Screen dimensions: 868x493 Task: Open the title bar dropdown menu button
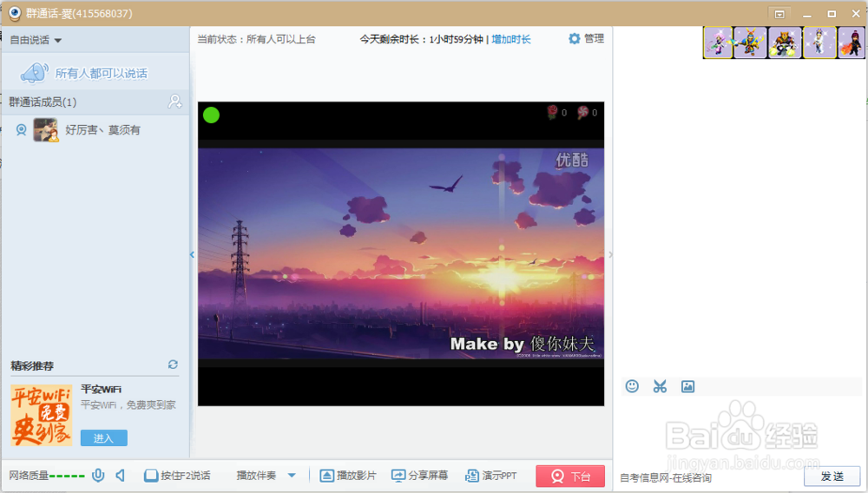pos(779,14)
